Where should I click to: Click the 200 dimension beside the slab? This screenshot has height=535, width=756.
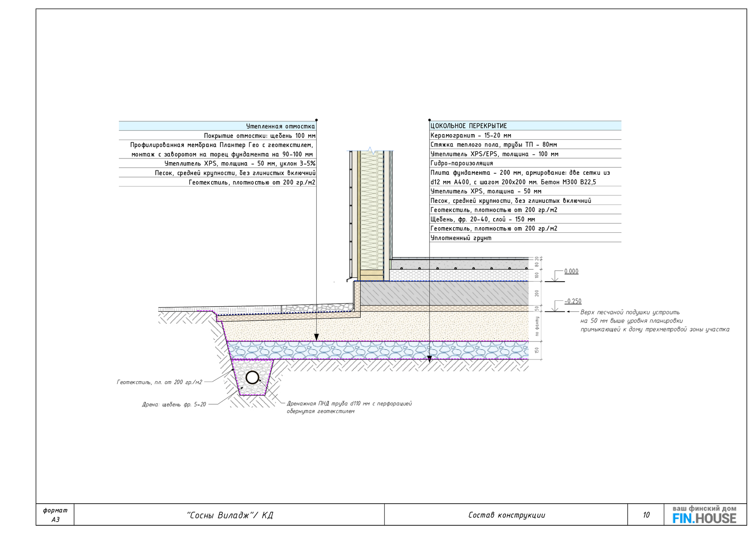[x=537, y=293]
